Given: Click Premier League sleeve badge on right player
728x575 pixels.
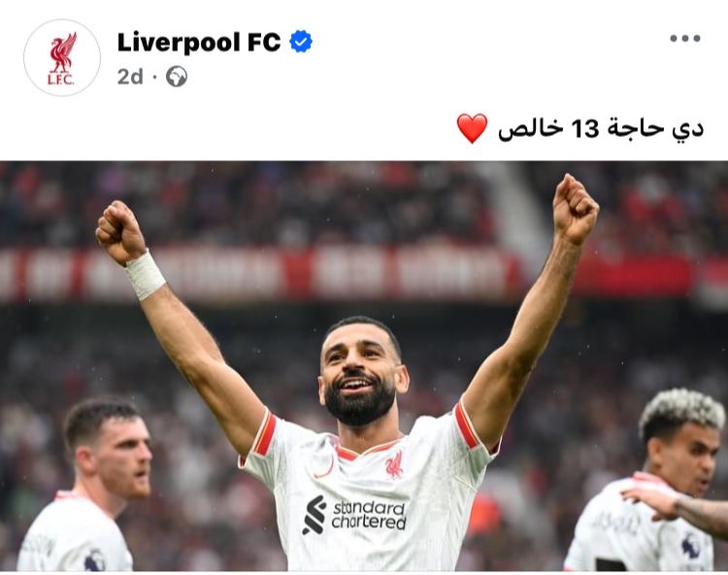Looking at the screenshot, I should (x=691, y=545).
